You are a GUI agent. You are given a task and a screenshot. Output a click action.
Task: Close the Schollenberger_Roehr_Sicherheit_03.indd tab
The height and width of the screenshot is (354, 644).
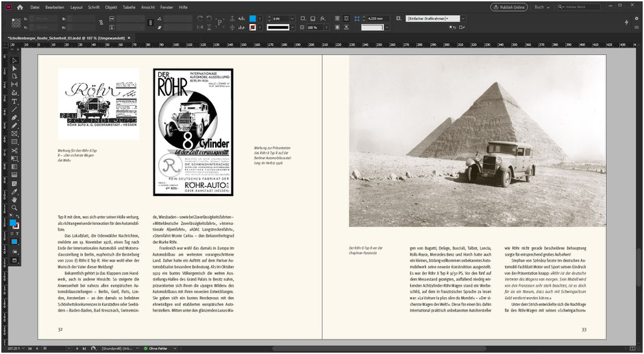pyautogui.click(x=129, y=38)
